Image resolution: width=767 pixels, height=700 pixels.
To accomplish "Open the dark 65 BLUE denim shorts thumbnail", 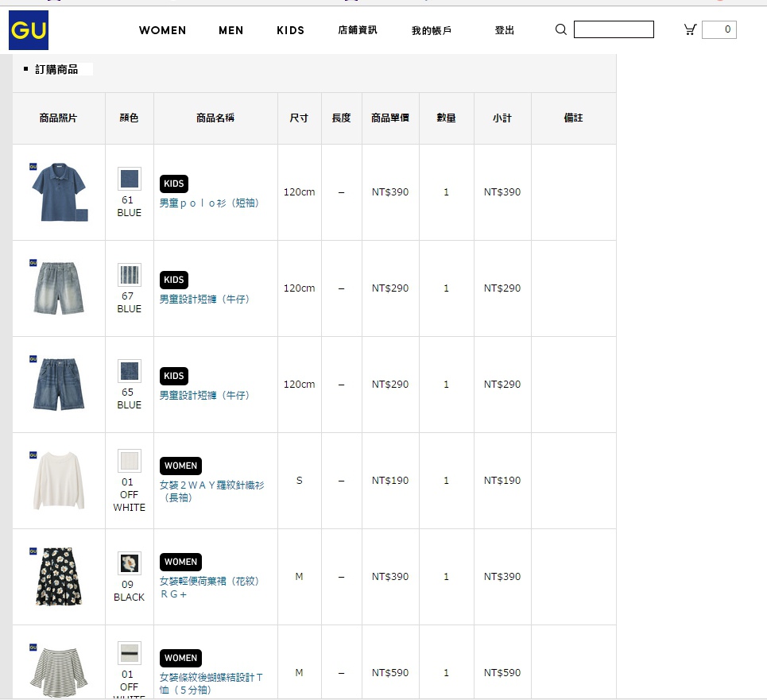I will pyautogui.click(x=59, y=385).
